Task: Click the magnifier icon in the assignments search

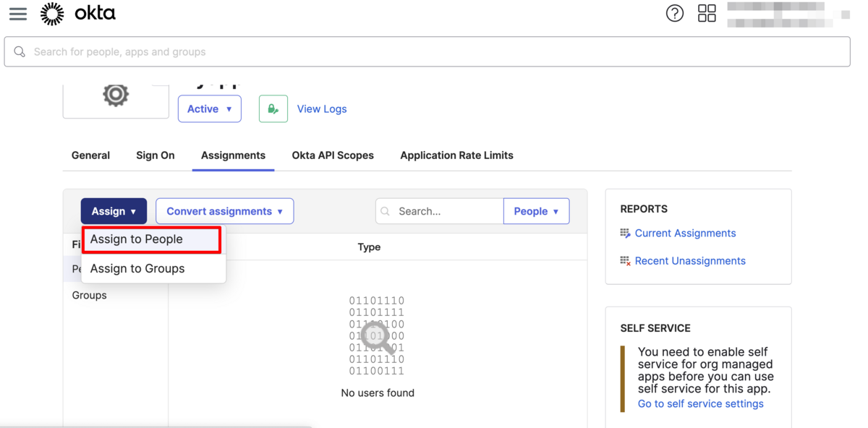Action: 386,211
